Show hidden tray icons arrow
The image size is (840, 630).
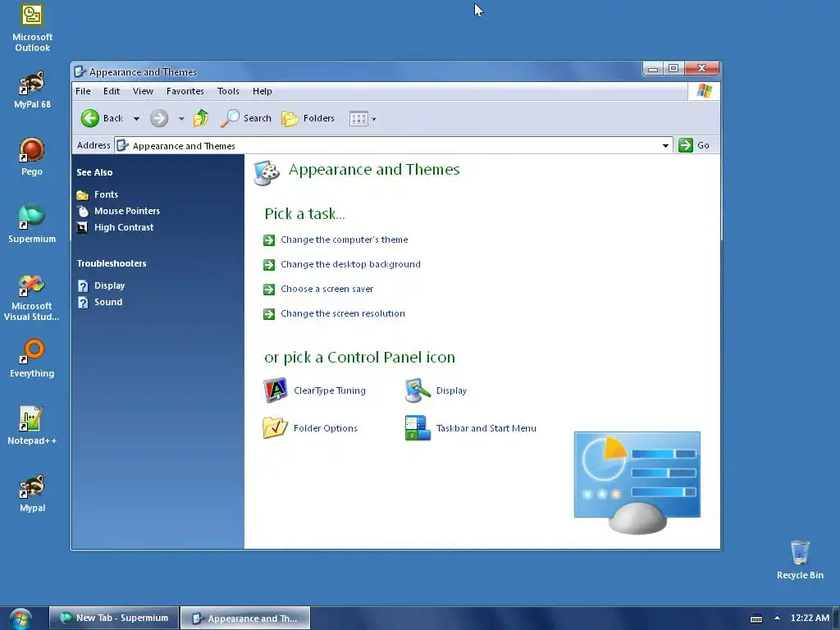coord(777,618)
